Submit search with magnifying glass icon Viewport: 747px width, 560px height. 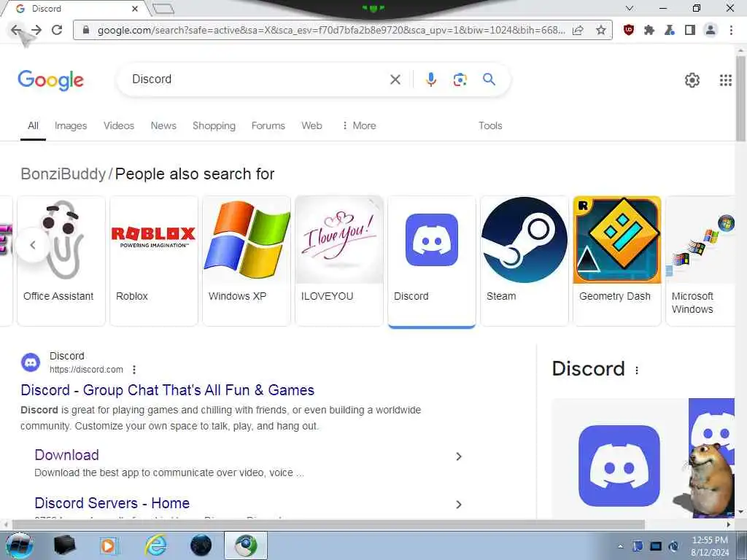tap(489, 79)
